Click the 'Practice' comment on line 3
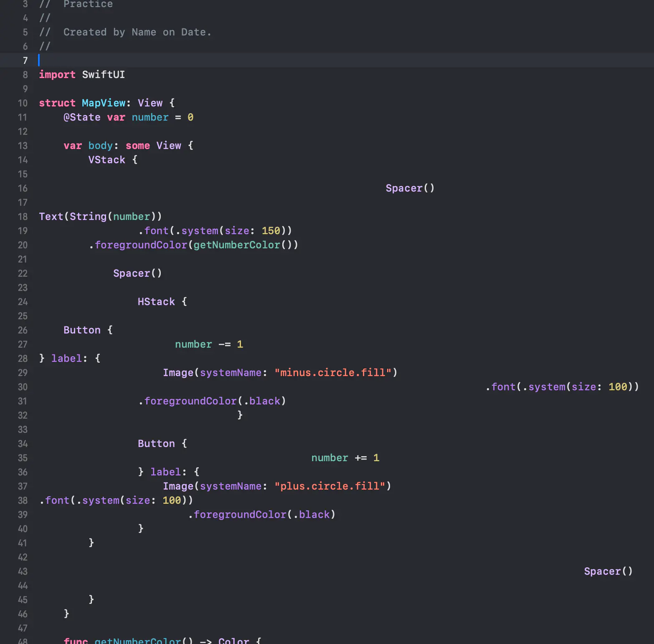 88,4
